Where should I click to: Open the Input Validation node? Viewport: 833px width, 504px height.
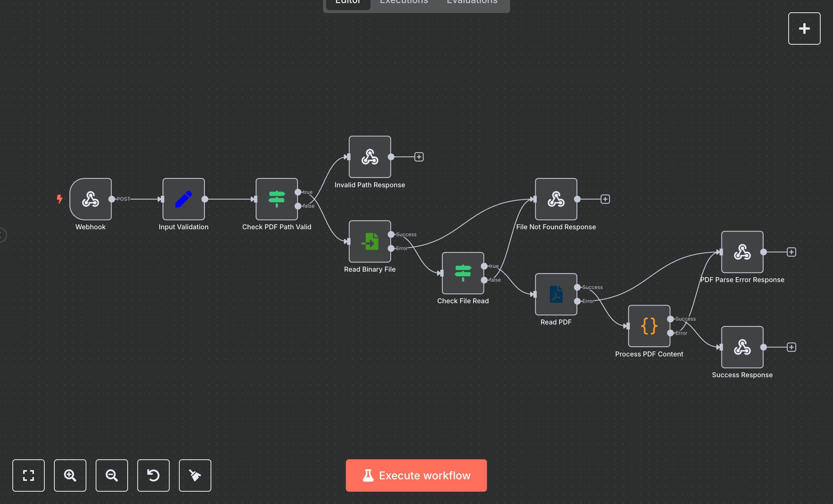tap(184, 199)
